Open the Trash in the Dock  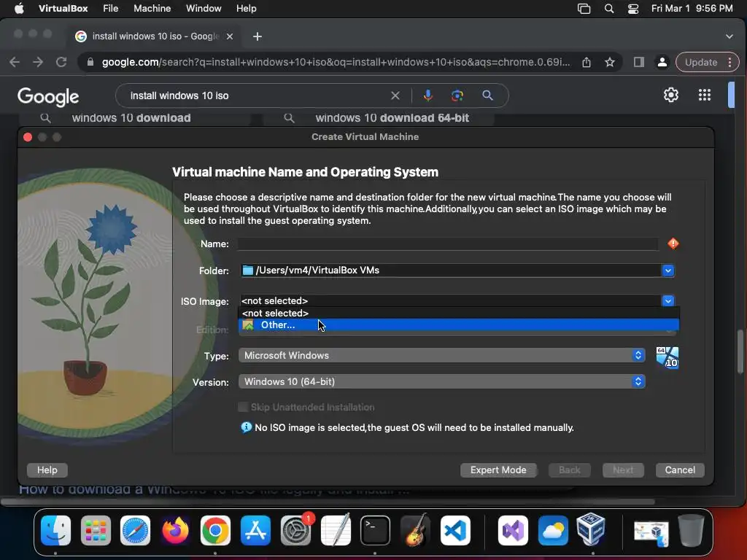(x=692, y=530)
